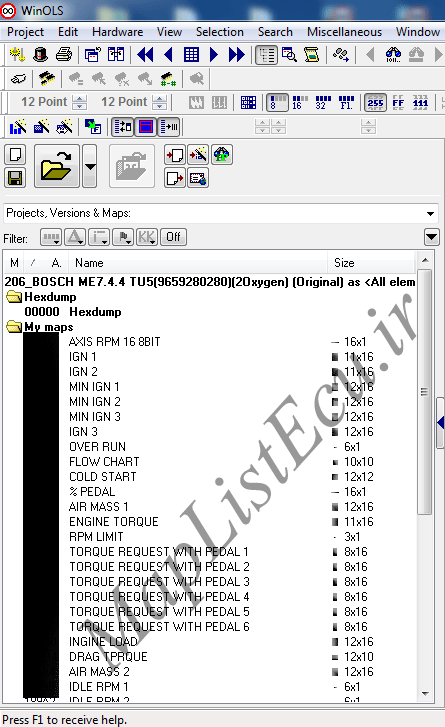Toggle binary 111 number format
The width and height of the screenshot is (445, 727).
coord(420,102)
